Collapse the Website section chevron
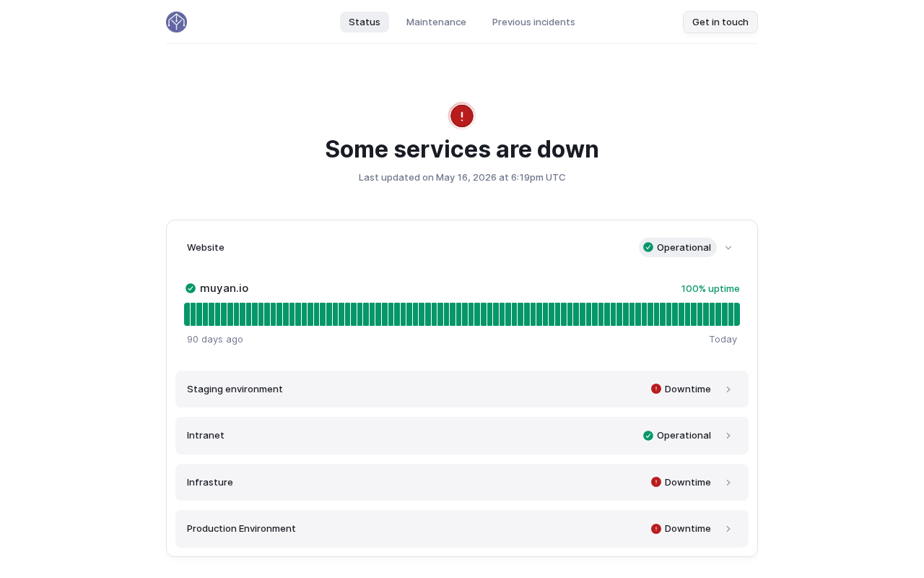Screen dimensions: 924x578 point(728,248)
